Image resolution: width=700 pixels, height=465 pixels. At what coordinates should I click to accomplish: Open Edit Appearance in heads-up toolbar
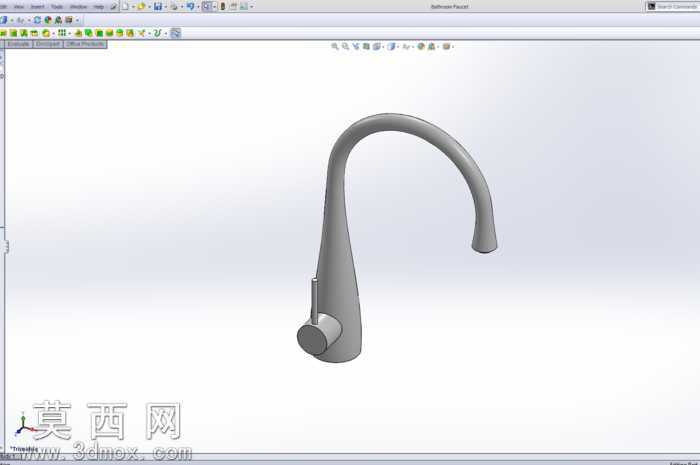421,46
